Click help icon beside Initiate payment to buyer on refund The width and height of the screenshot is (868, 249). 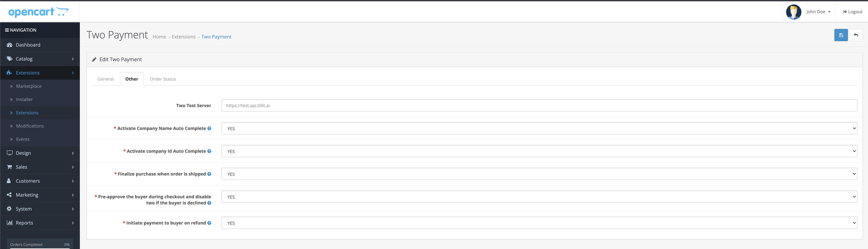(x=209, y=223)
